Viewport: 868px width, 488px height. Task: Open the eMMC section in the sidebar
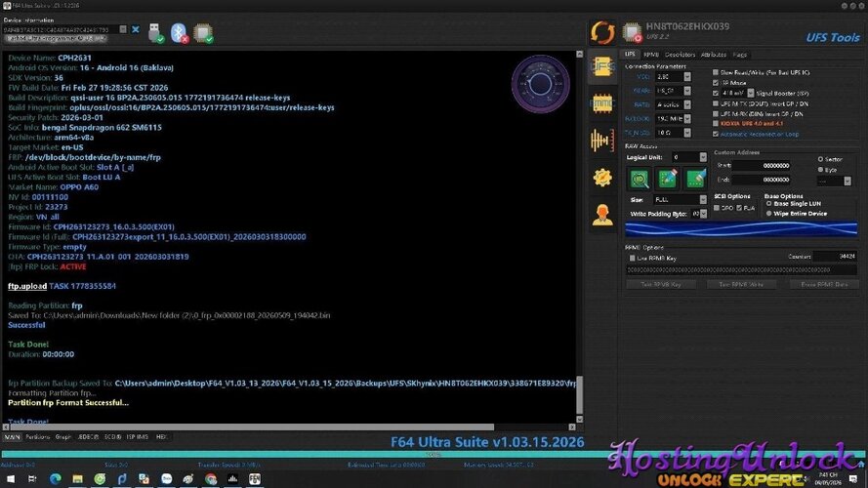(x=602, y=102)
